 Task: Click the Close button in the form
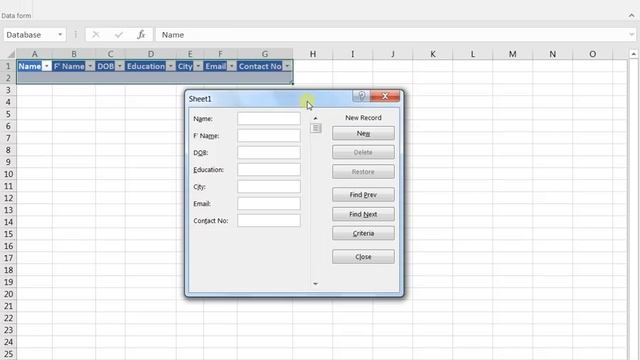tap(363, 257)
